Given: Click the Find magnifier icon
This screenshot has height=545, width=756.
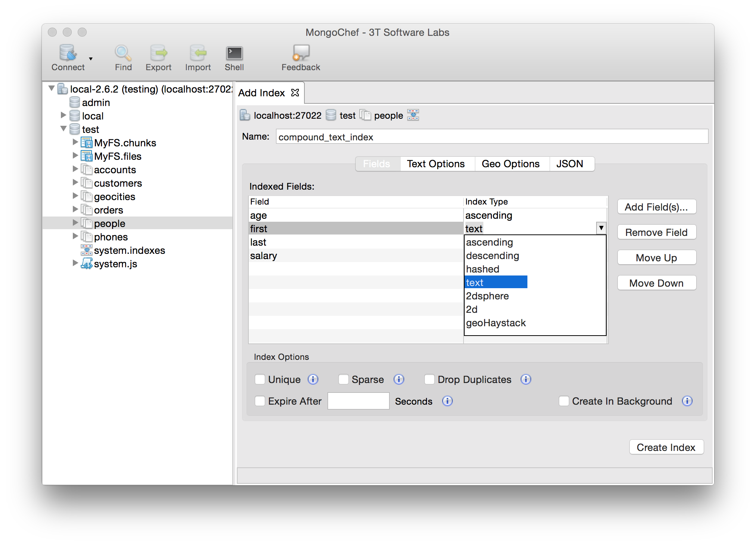Looking at the screenshot, I should click(123, 53).
